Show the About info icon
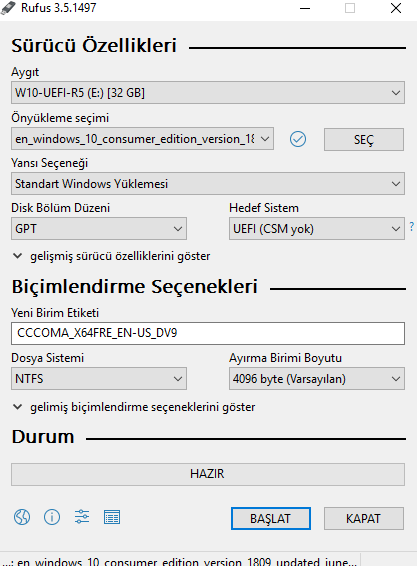417x566 pixels. tap(52, 517)
